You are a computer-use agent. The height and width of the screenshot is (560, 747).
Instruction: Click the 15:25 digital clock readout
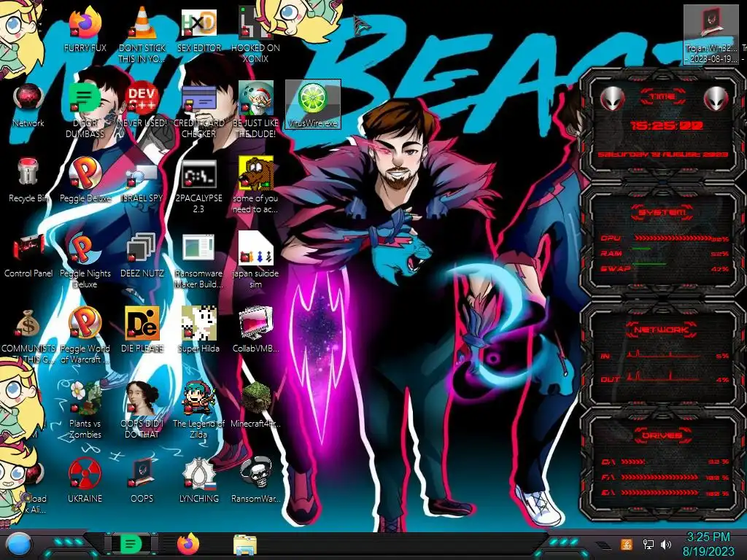[666, 125]
